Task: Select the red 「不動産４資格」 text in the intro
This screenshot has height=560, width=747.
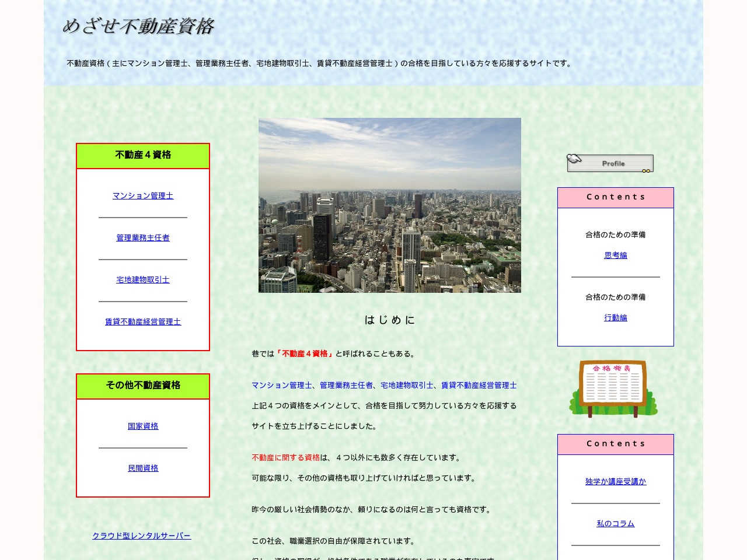Action: coord(305,354)
